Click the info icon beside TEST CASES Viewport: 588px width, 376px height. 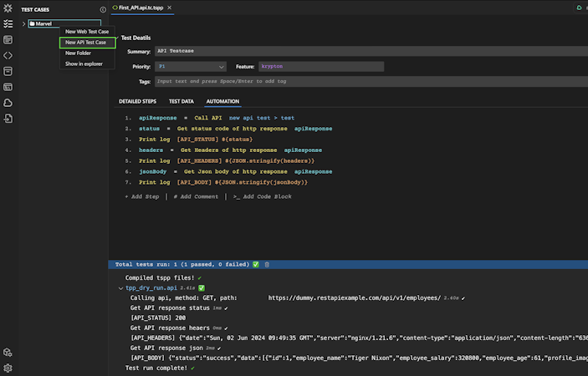pyautogui.click(x=103, y=9)
